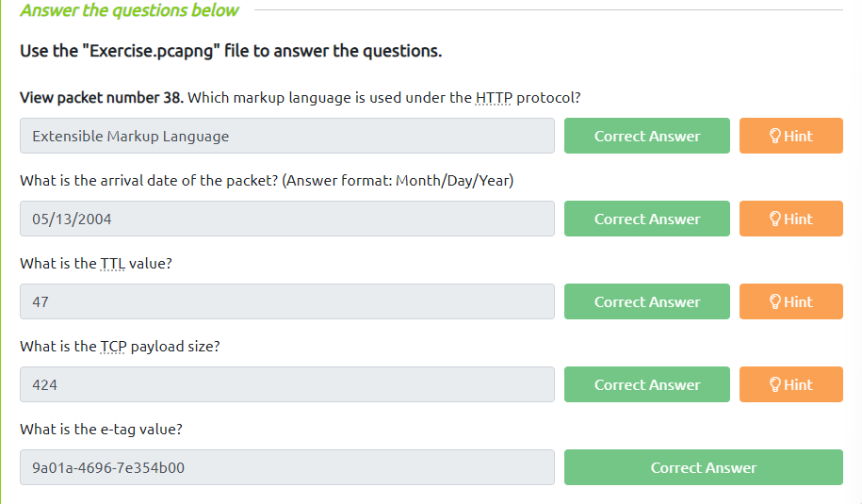Click the 'Answer the questions below' heading

coord(129,11)
